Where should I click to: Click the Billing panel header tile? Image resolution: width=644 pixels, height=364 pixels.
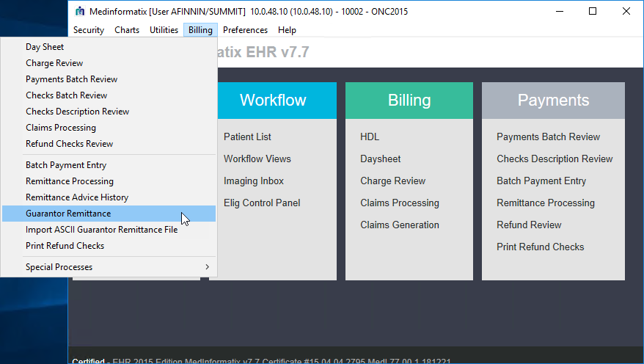click(409, 101)
